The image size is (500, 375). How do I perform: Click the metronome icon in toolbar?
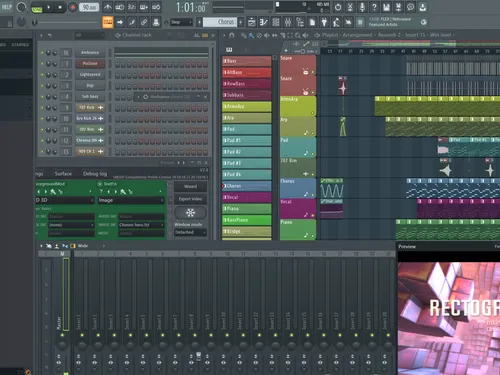click(x=107, y=7)
